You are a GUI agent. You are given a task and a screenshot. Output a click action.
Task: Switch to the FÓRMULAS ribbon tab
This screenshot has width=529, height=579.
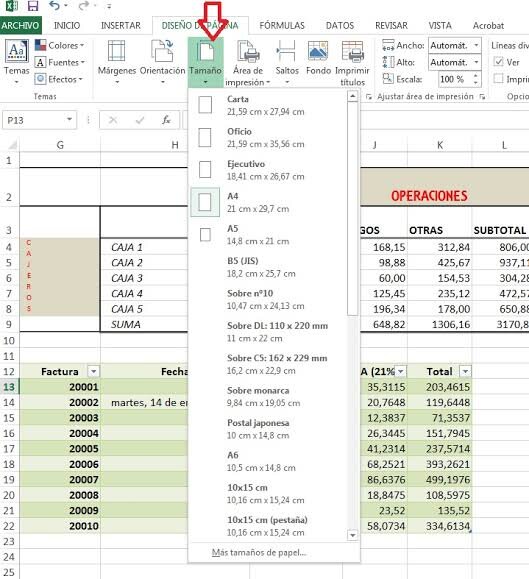282,25
